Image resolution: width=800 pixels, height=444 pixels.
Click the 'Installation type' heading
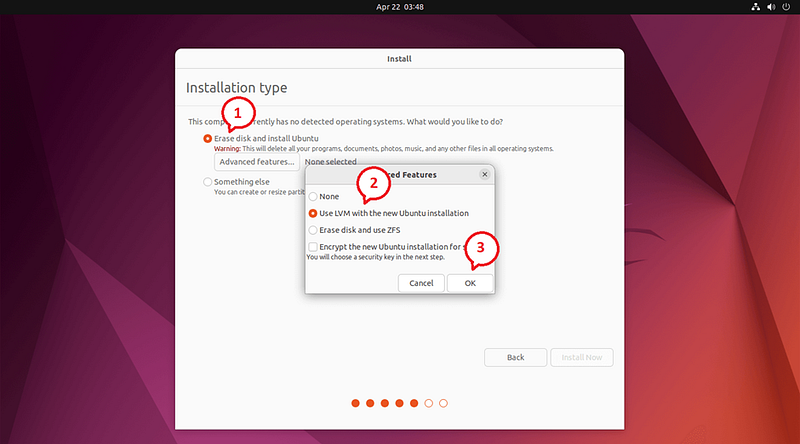click(237, 88)
